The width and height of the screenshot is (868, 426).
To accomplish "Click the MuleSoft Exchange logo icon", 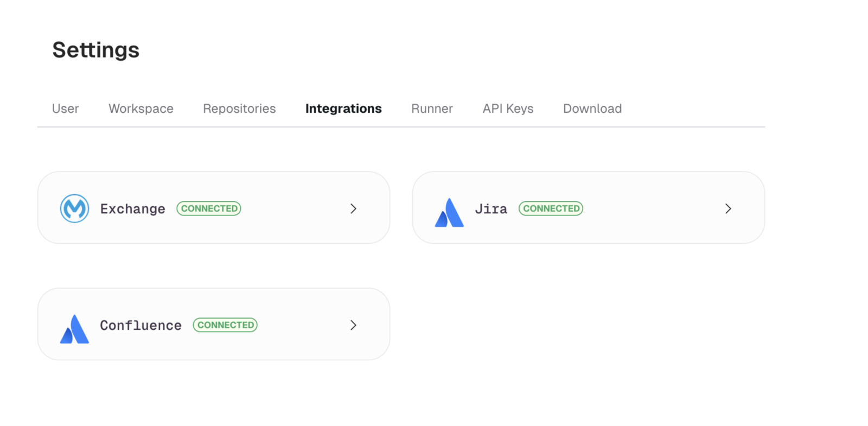I will click(x=74, y=208).
